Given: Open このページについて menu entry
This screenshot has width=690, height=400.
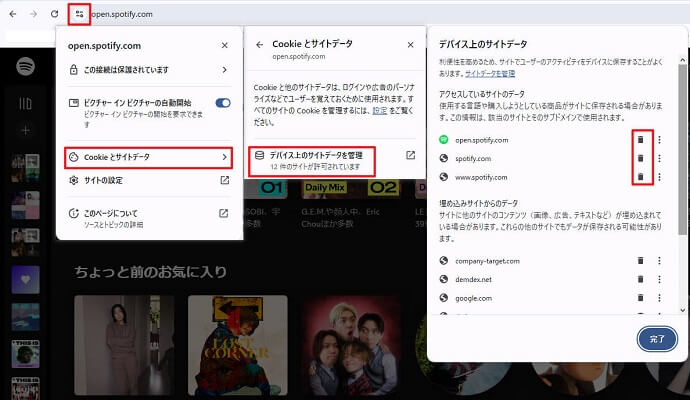Looking at the screenshot, I should (x=149, y=218).
